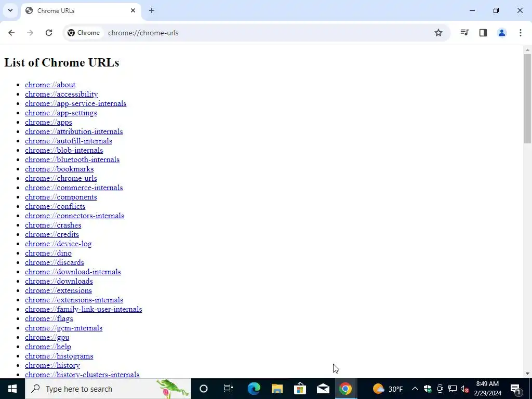Open the chrome://about link
532x399 pixels.
coord(50,85)
